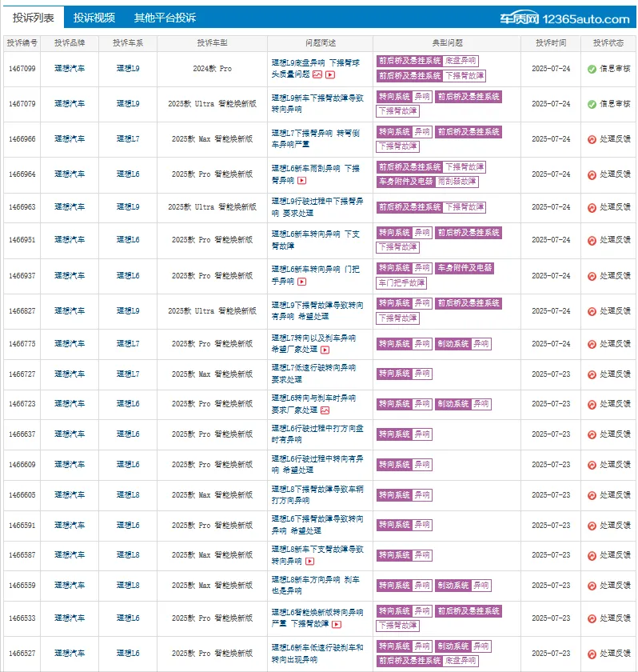Click the 车质网 12365auto.com logo
The image size is (638, 672).
pyautogui.click(x=564, y=18)
